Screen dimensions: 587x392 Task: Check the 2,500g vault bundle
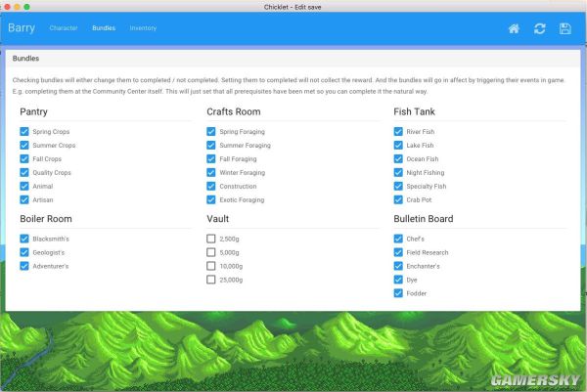coord(211,239)
